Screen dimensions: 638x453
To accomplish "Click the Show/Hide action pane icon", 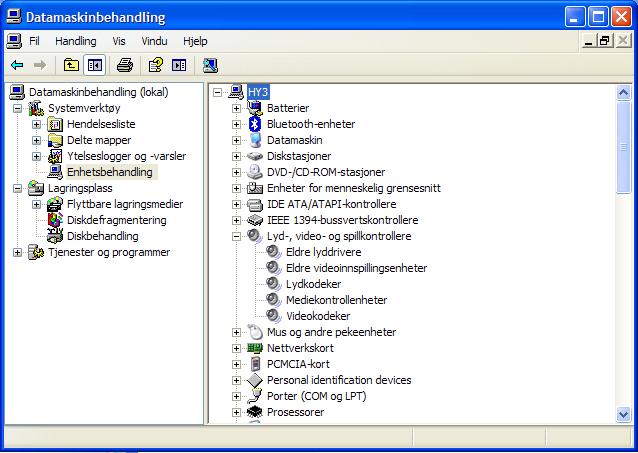I will [179, 65].
